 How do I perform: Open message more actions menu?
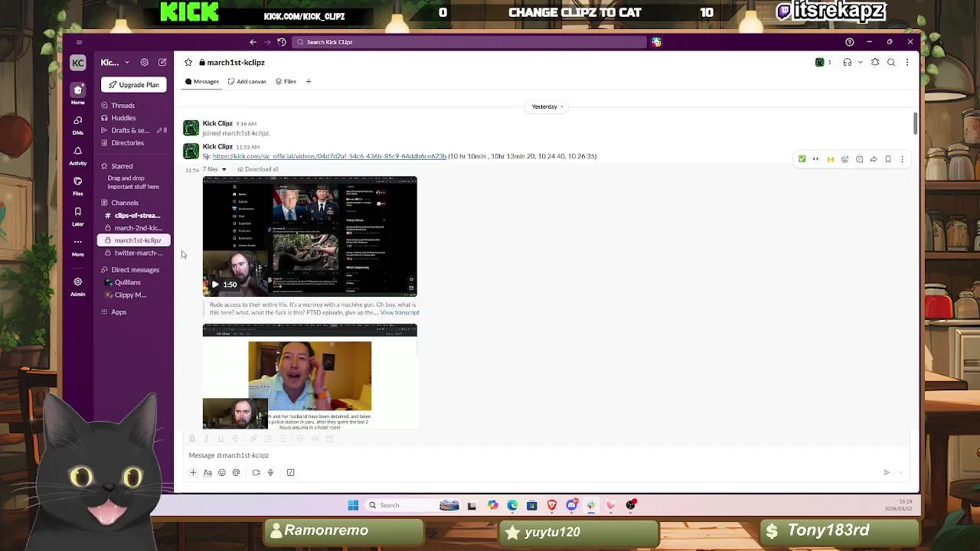coord(903,159)
